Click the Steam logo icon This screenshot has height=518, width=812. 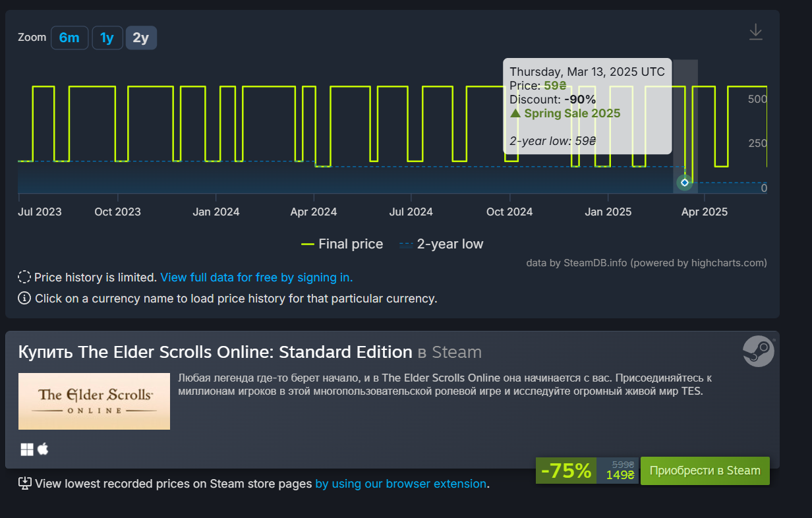pos(758,351)
